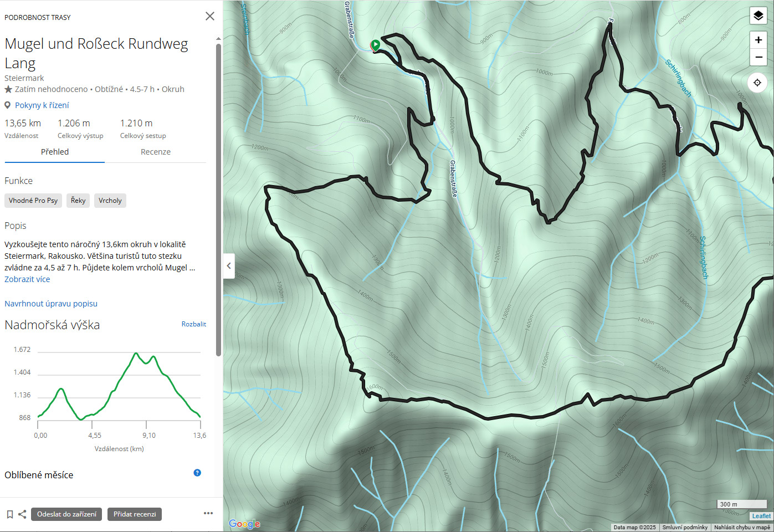
Task: Zoom out of the map
Action: 758,57
